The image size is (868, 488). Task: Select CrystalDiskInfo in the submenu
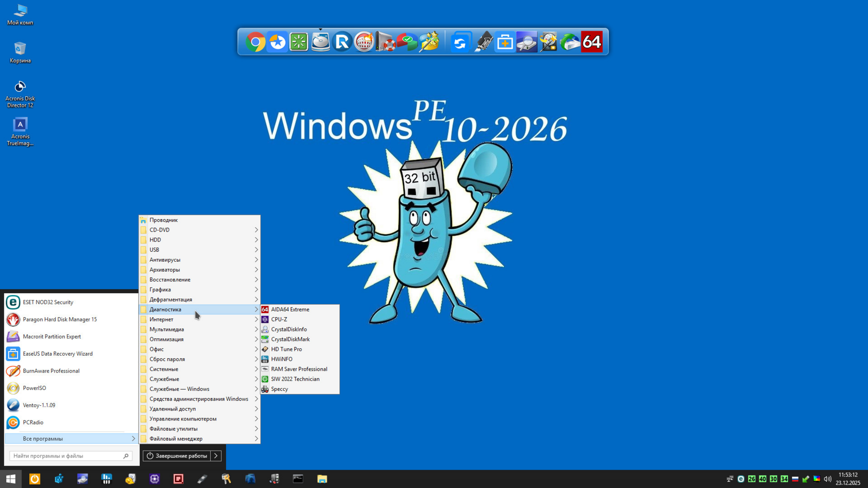(289, 329)
